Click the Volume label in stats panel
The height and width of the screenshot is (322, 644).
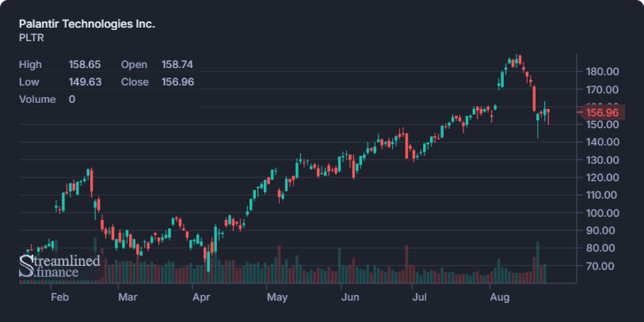click(x=38, y=99)
